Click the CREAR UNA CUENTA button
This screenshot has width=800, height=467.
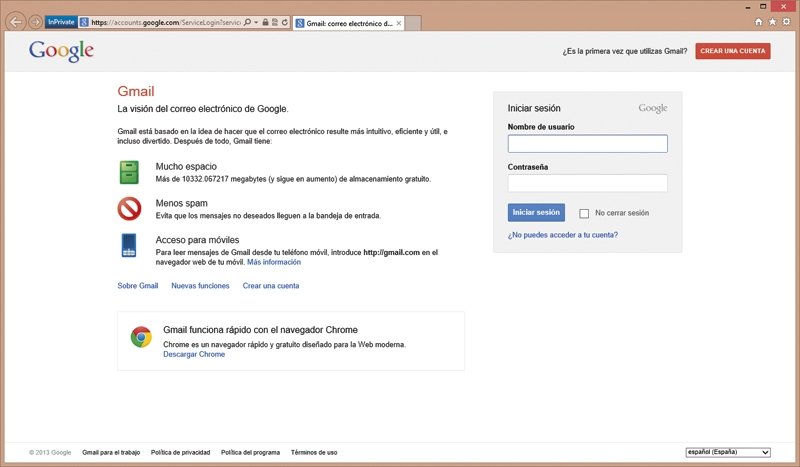coord(733,51)
